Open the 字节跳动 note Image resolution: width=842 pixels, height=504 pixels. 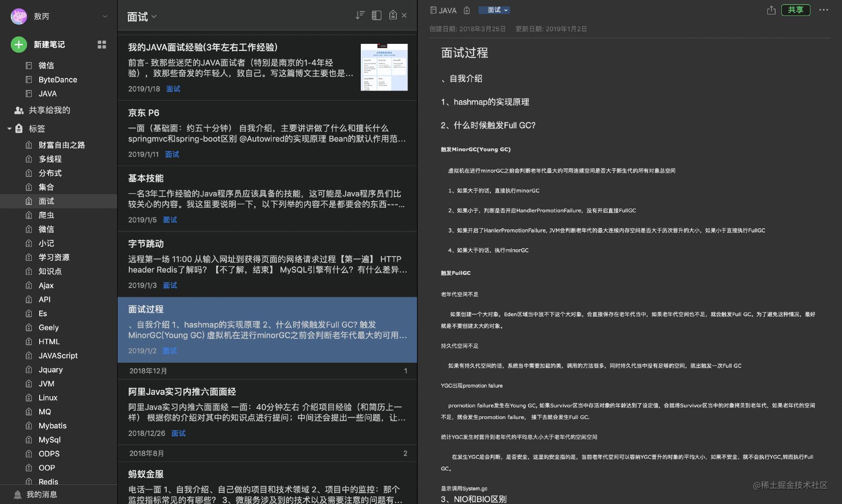pos(267,264)
